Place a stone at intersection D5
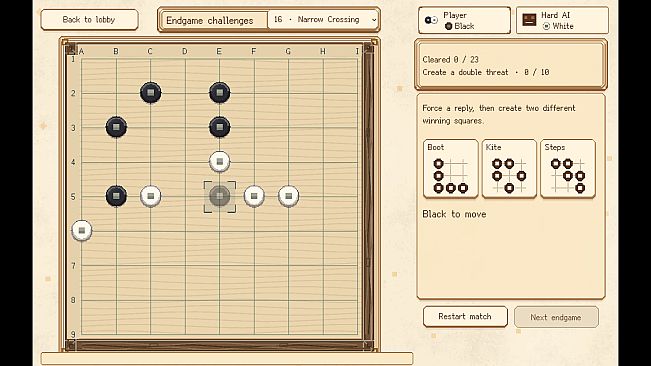This screenshot has height=366, width=651. click(x=185, y=196)
